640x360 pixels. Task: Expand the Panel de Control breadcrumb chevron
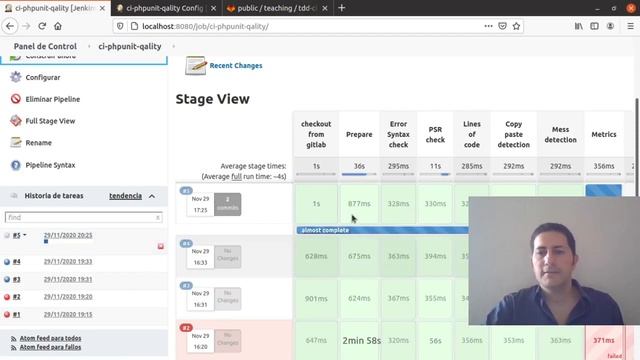tap(89, 47)
